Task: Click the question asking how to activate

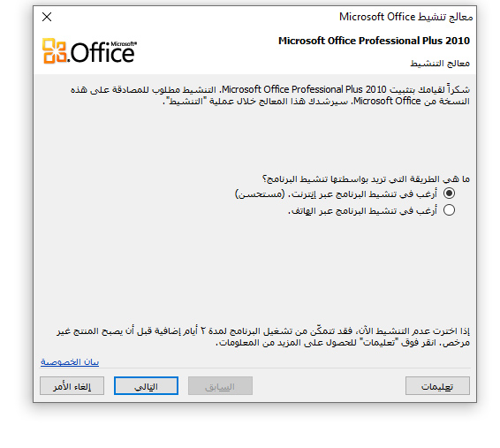Action: pos(366,178)
